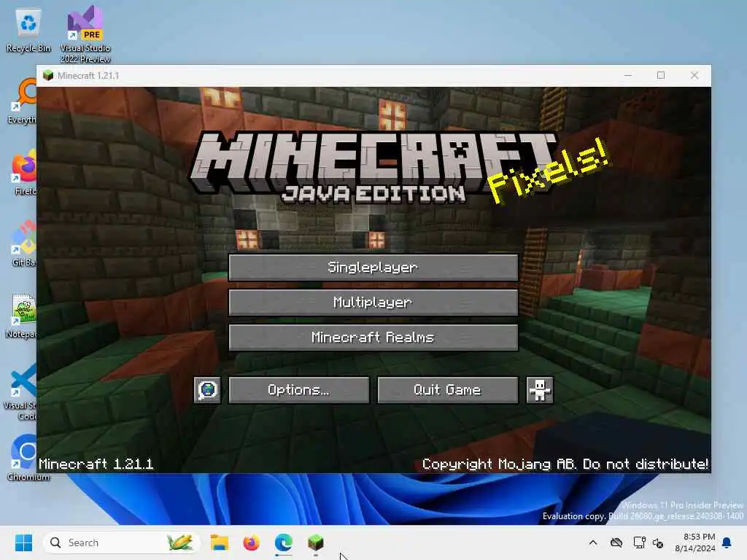This screenshot has width=747, height=560.
Task: Launch Firefox from the taskbar
Action: [251, 542]
